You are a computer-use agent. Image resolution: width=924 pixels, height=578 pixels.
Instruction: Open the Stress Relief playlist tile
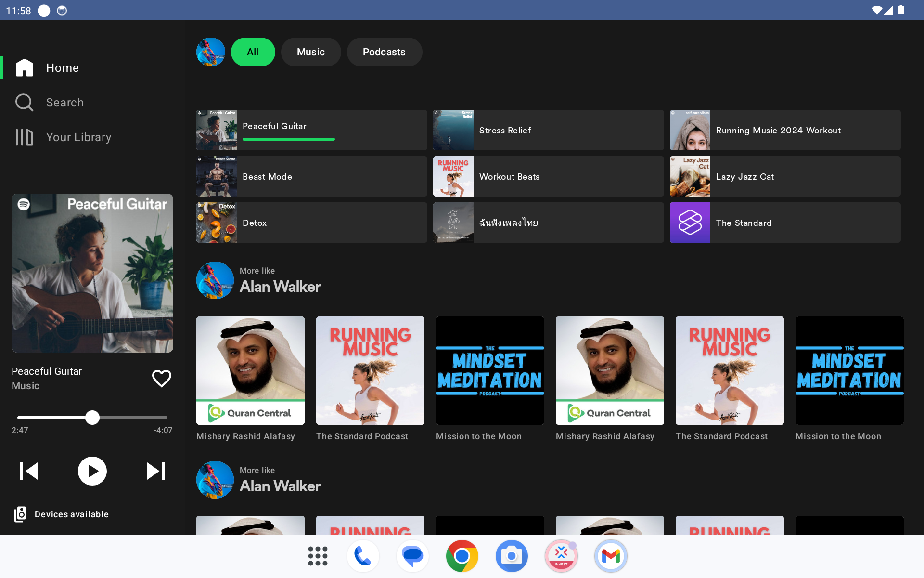pyautogui.click(x=548, y=130)
